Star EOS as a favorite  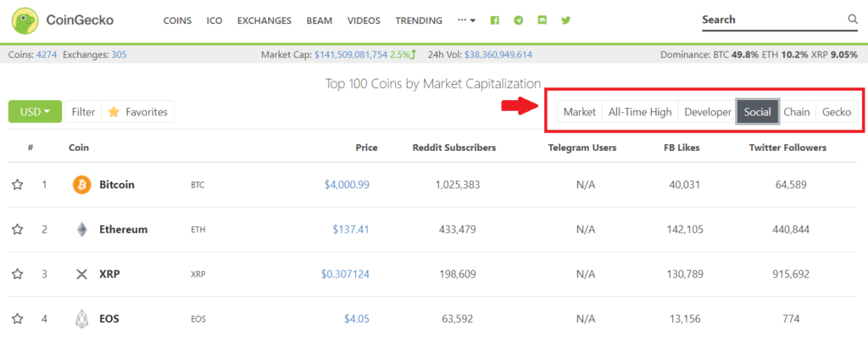click(x=18, y=319)
